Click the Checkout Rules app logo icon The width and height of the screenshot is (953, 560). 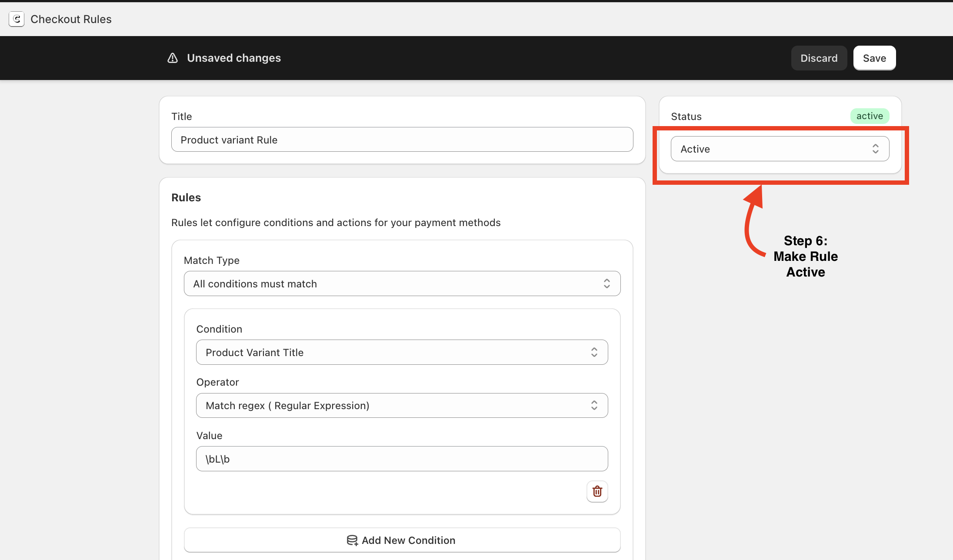click(x=17, y=19)
